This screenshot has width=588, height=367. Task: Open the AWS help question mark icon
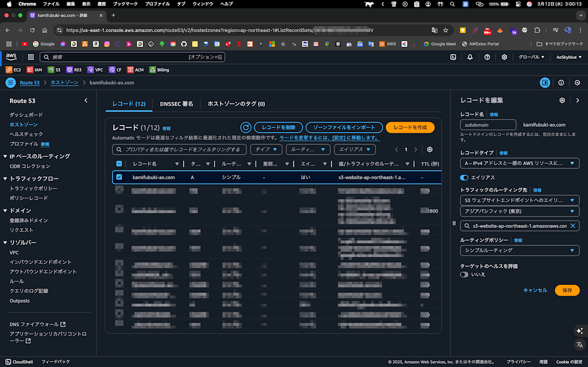487,57
